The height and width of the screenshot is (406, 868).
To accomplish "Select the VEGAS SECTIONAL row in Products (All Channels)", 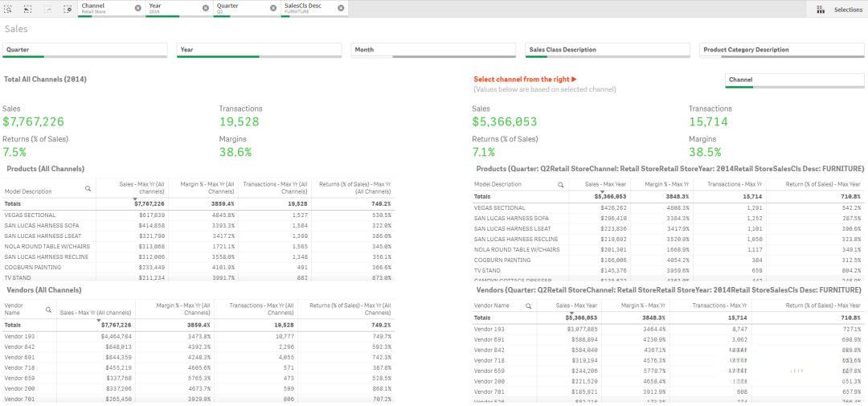I will [x=31, y=215].
